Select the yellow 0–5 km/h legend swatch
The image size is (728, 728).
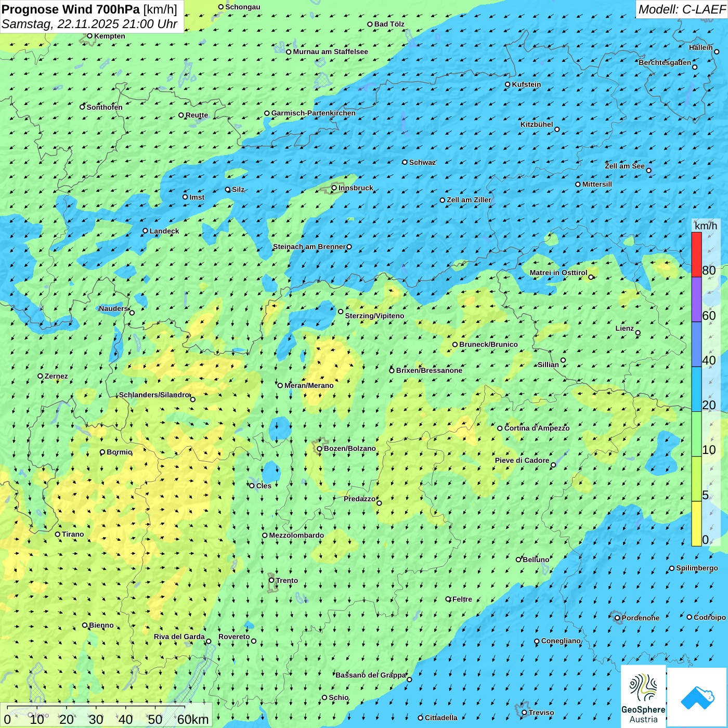point(696,524)
